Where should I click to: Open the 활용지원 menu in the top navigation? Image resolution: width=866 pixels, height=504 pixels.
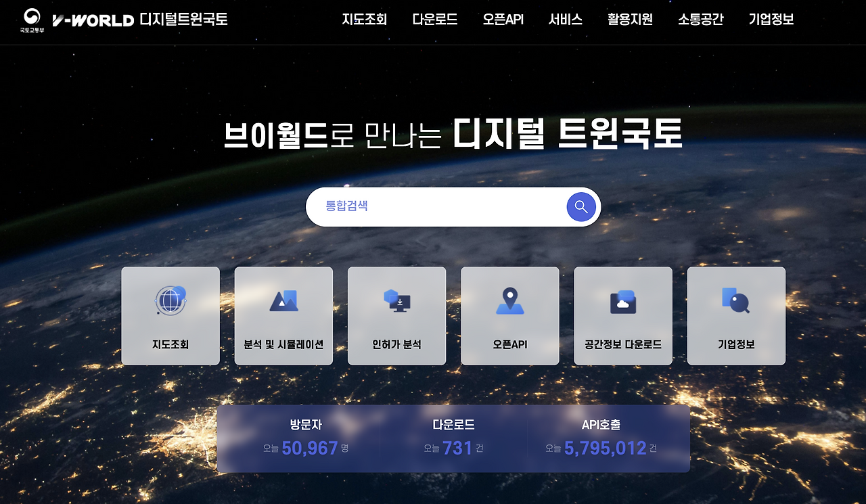click(x=631, y=20)
